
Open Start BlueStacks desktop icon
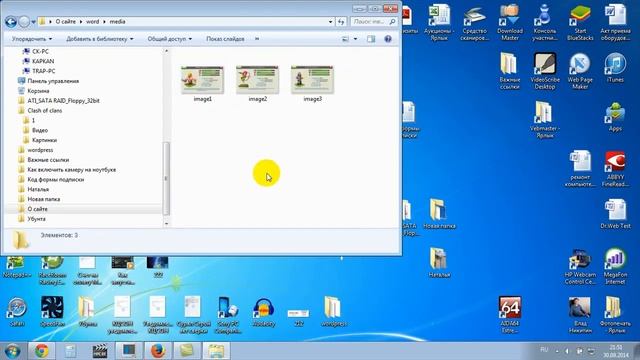580,23
